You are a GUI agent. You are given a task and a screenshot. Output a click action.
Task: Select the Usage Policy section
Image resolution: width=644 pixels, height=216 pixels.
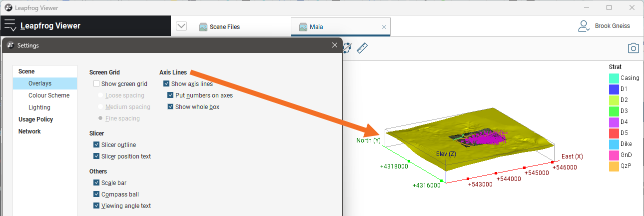click(x=35, y=119)
